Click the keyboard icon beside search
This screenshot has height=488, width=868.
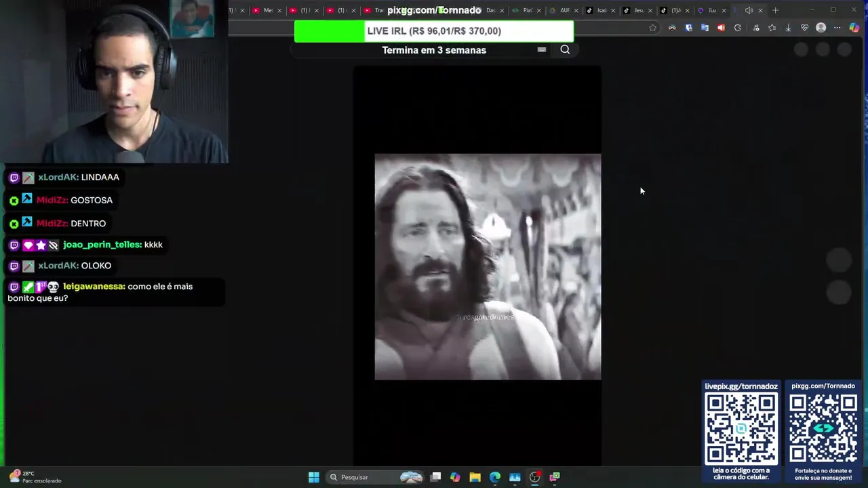tap(541, 49)
